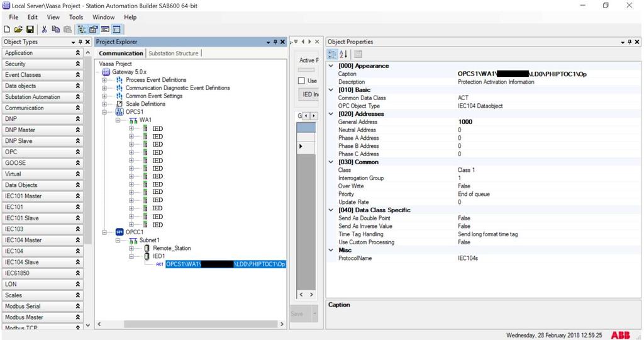
Task: Close the Project Explorer panel
Action: (282, 42)
